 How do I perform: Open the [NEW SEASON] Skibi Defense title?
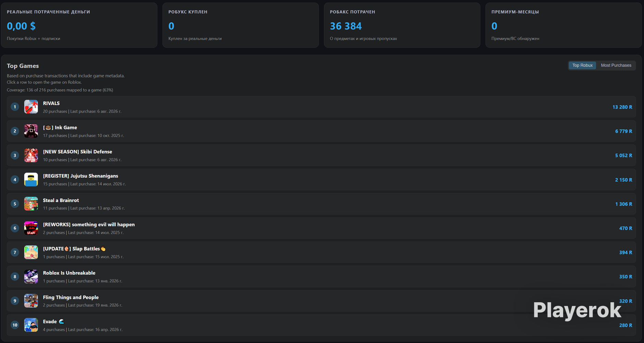77,152
